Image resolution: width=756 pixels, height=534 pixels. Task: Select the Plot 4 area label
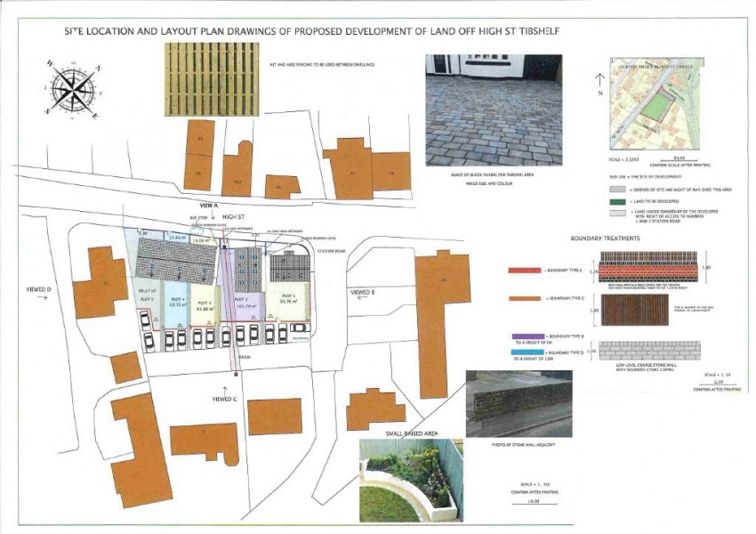(x=176, y=301)
